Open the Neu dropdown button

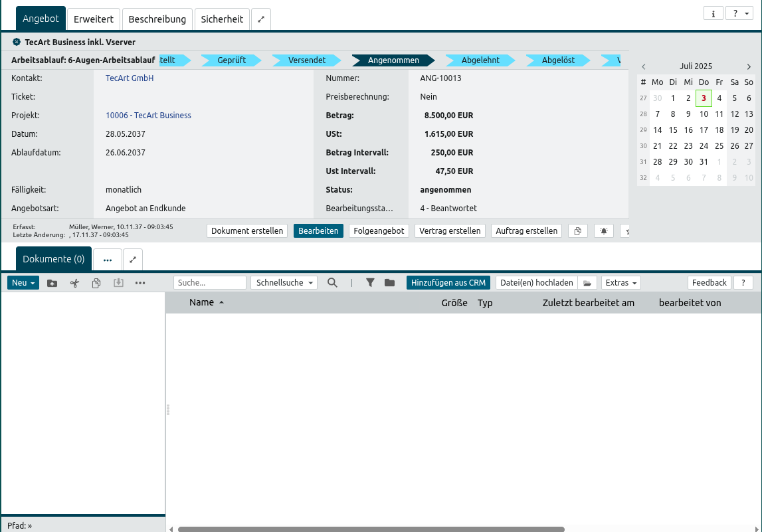23,283
